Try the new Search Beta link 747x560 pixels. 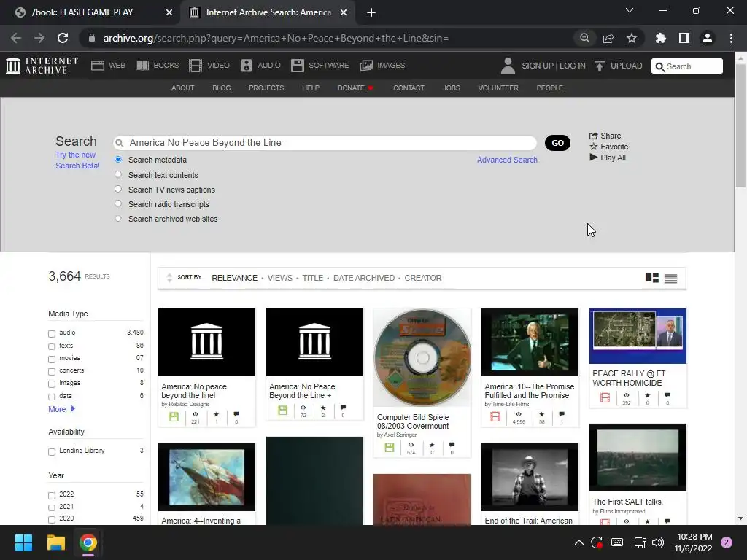77,160
